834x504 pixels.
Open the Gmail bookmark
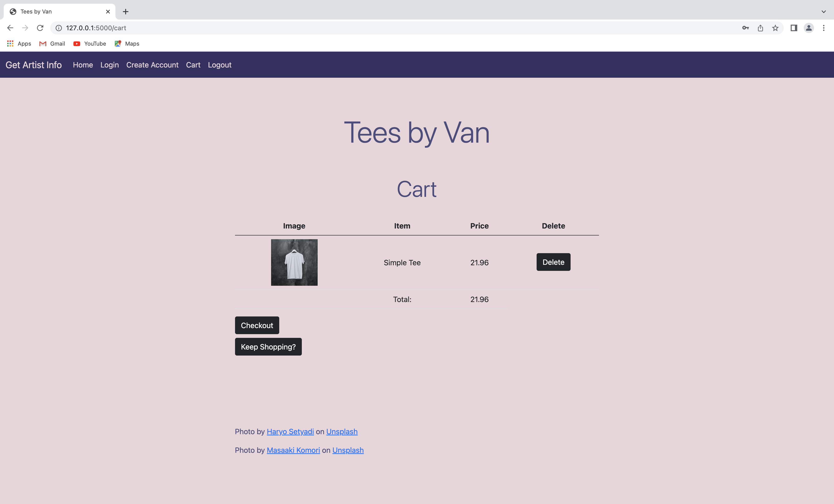(51, 43)
